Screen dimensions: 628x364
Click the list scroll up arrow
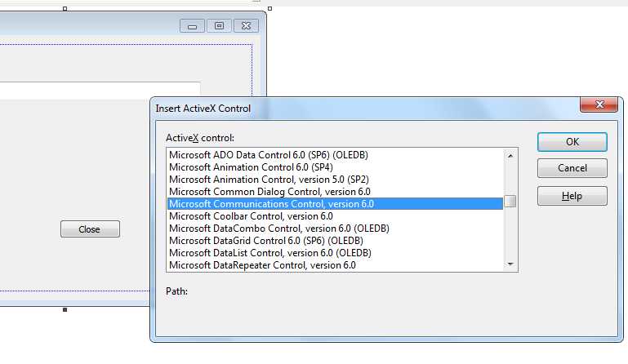pyautogui.click(x=510, y=155)
